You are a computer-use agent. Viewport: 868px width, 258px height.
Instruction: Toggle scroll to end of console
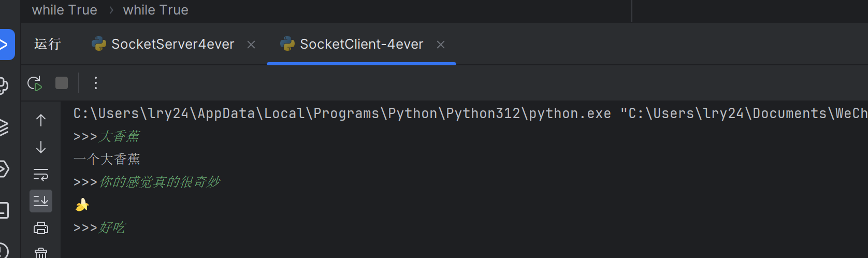pos(41,201)
